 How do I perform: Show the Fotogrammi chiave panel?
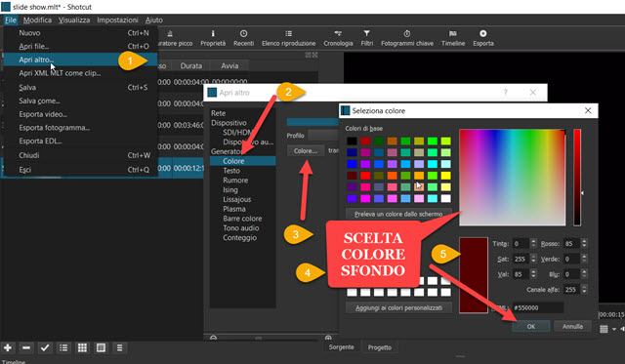[x=407, y=38]
